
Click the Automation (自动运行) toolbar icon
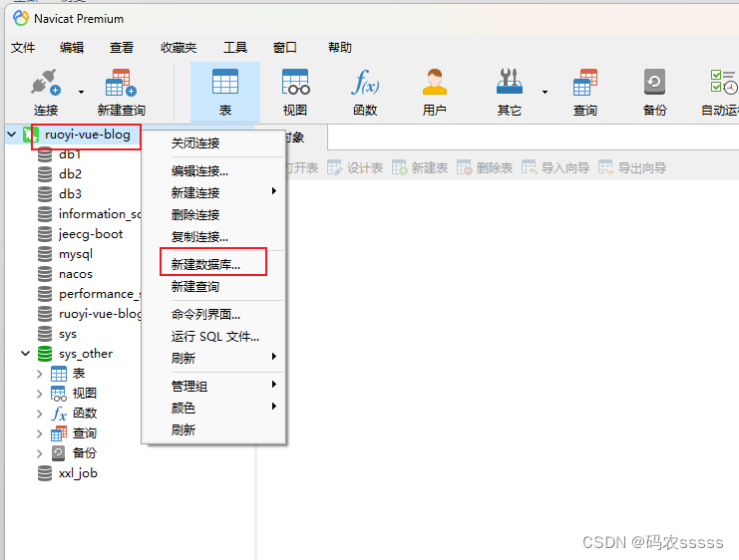tap(724, 82)
